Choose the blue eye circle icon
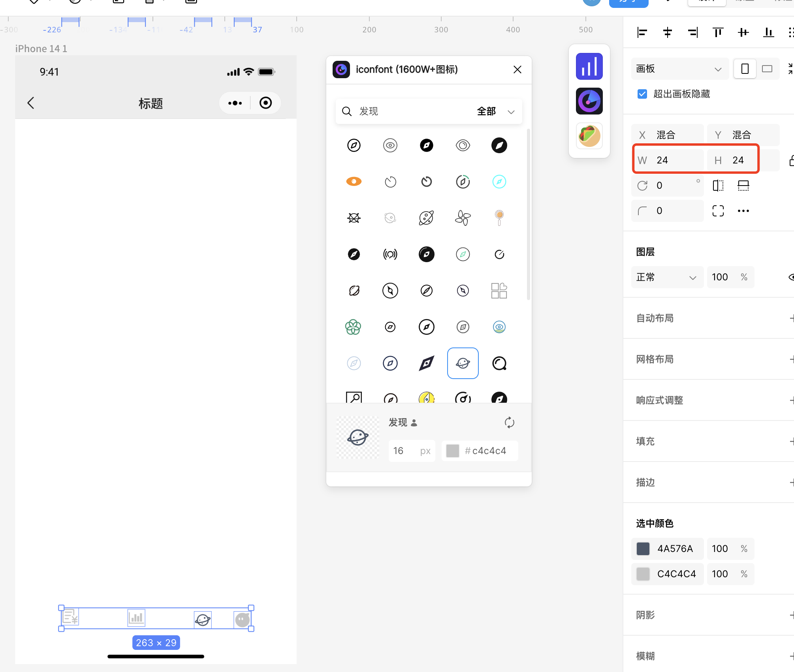This screenshot has width=794, height=672. coord(499,327)
